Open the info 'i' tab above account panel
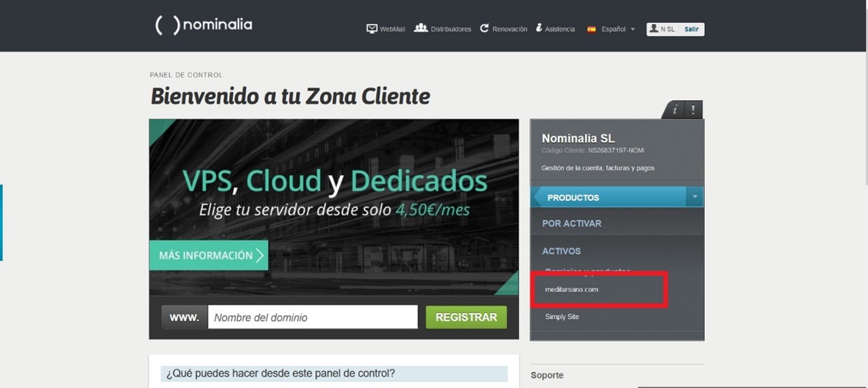Screen dimensions: 868x388 675,110
